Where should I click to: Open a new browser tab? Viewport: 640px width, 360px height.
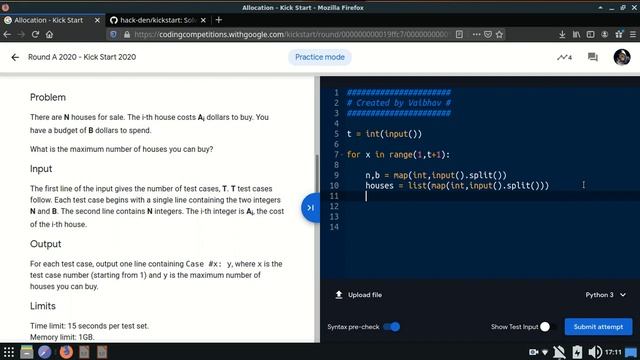click(219, 20)
